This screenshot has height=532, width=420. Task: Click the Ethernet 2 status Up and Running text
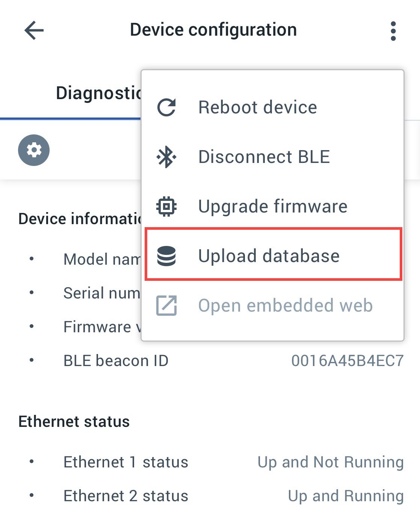(346, 496)
